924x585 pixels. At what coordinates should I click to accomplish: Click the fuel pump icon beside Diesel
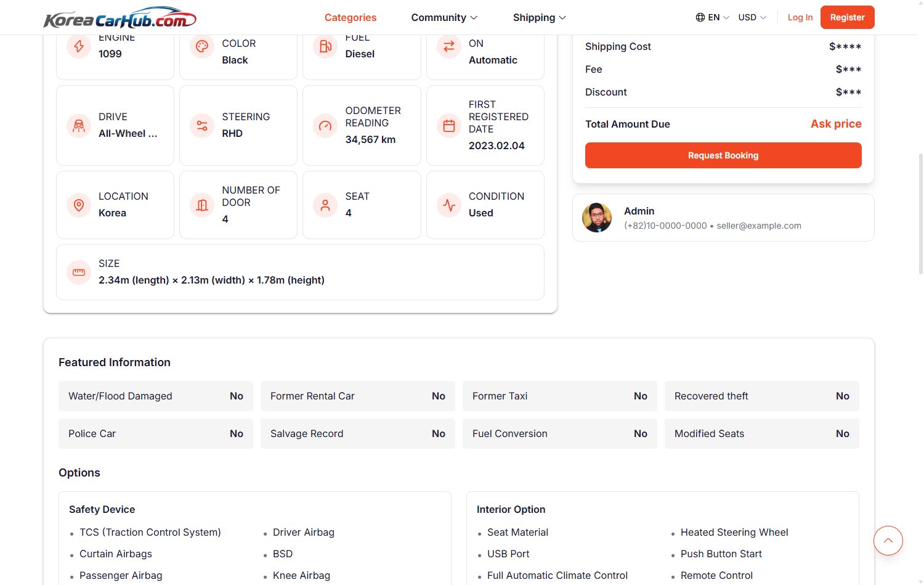coord(325,46)
